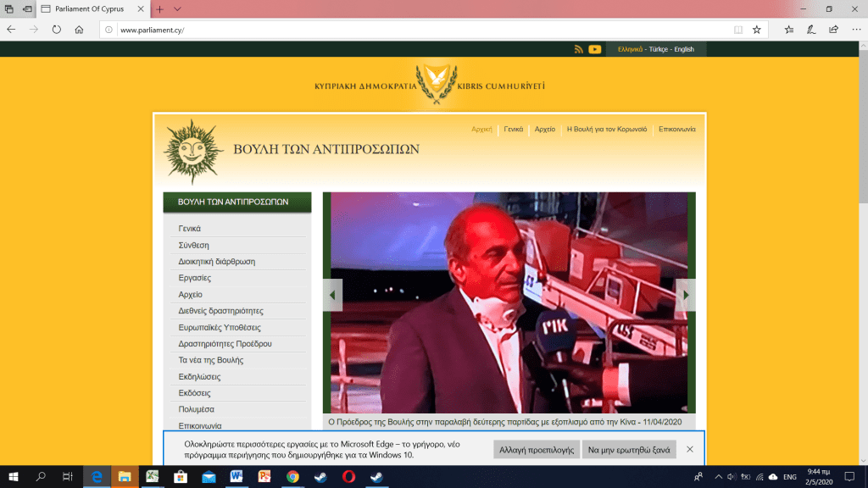Viewport: 868px width, 488px height.
Task: Open the Add notes pen icon
Action: pyautogui.click(x=811, y=30)
